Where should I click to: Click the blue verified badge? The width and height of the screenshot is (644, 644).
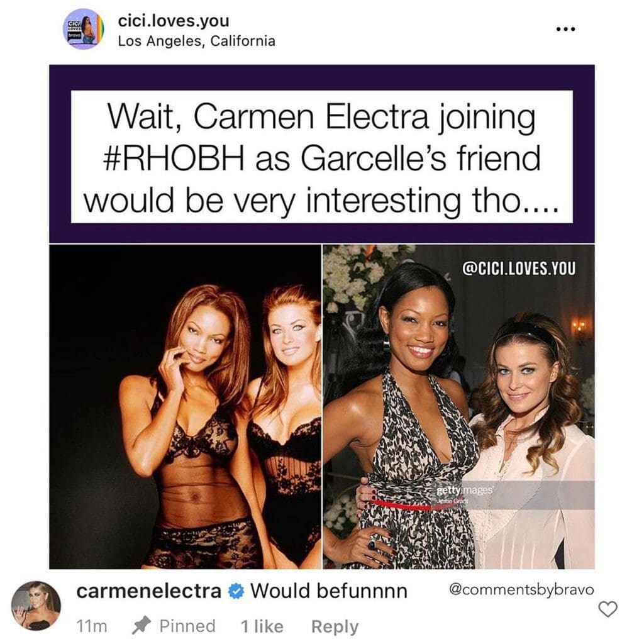coord(236,592)
